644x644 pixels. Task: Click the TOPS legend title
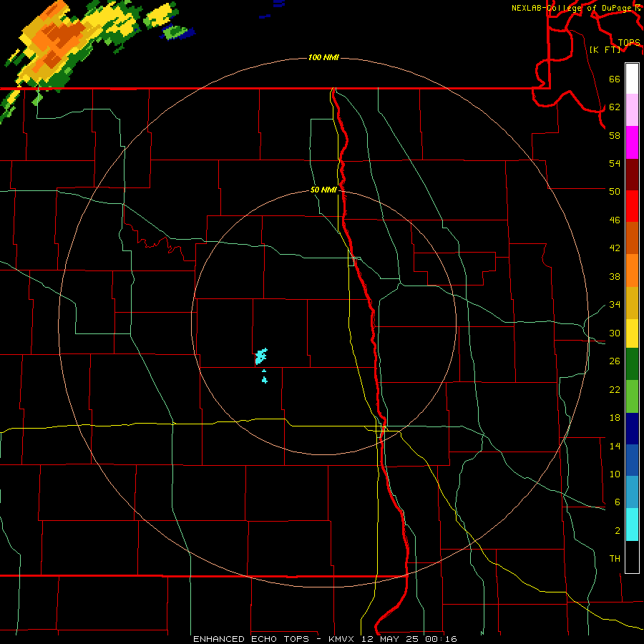[629, 42]
